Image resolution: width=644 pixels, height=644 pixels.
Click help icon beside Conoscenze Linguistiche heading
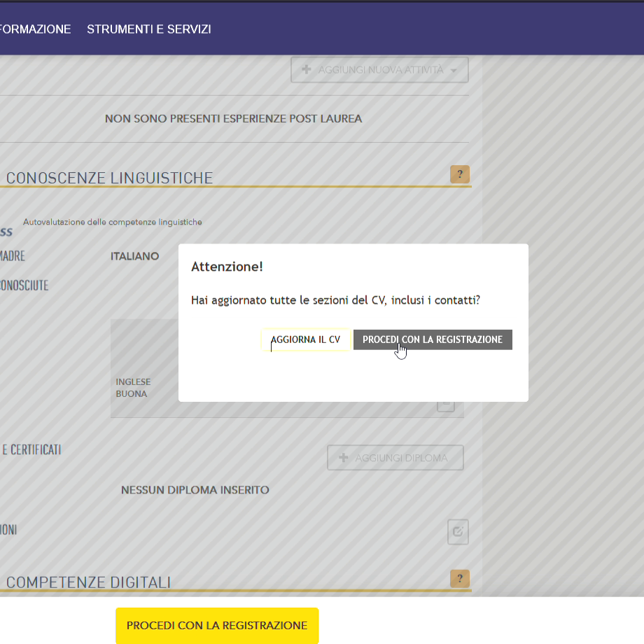[x=459, y=174]
